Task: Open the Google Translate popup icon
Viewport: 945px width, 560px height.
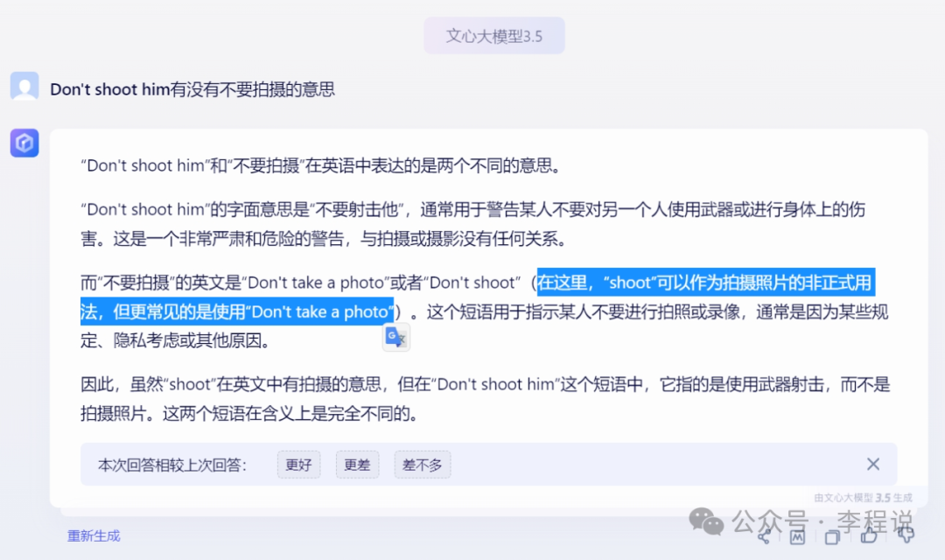Action: pyautogui.click(x=396, y=338)
